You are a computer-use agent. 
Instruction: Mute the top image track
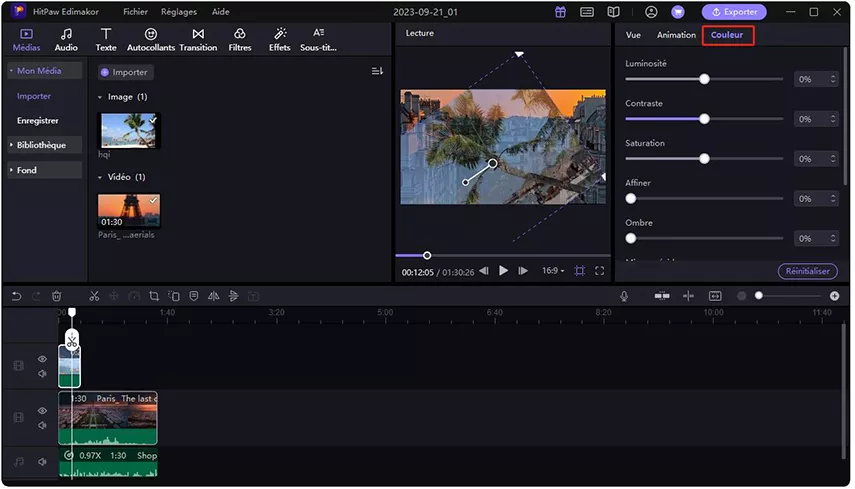pyautogui.click(x=42, y=374)
